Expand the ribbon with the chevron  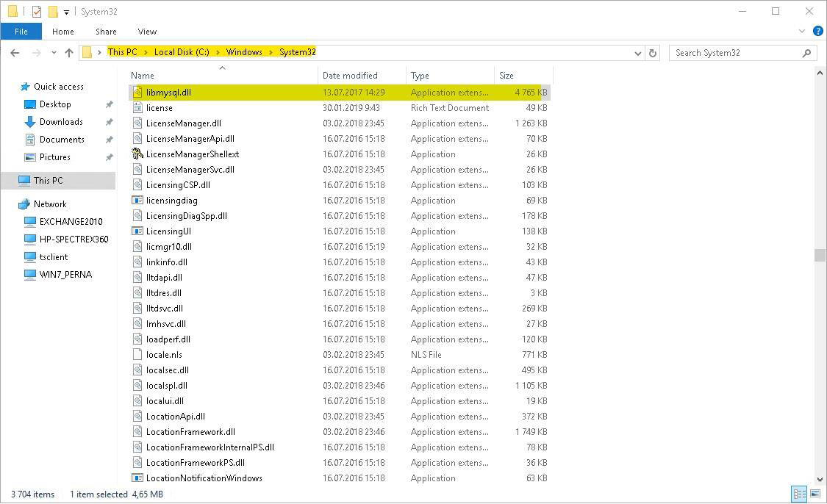click(x=802, y=31)
